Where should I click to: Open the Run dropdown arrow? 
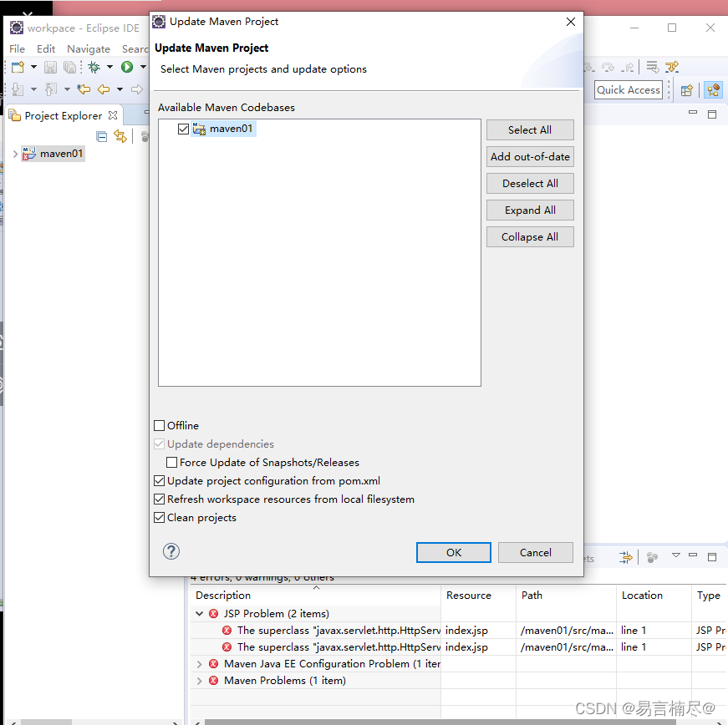(x=143, y=68)
